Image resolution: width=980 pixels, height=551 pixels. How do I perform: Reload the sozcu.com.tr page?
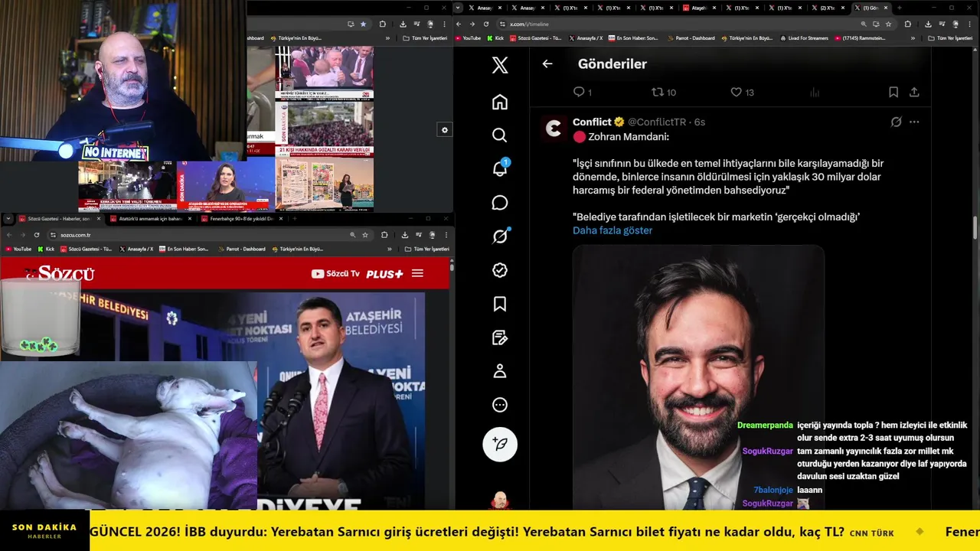coord(37,235)
